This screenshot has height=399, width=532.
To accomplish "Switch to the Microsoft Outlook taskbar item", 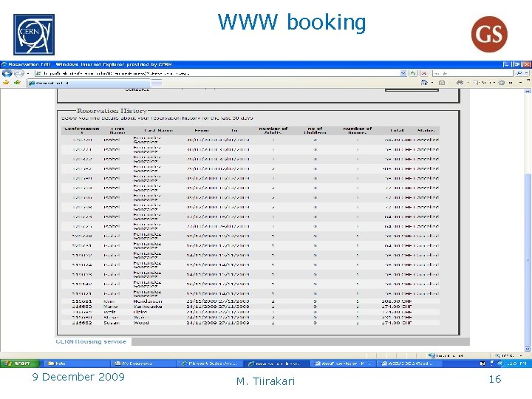I will [210, 364].
